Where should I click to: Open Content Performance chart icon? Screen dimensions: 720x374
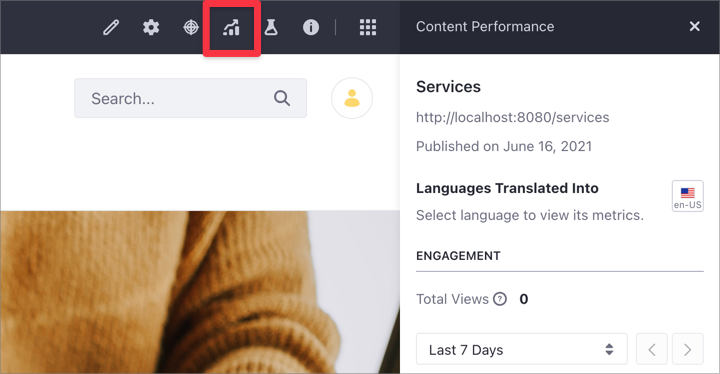coord(231,28)
